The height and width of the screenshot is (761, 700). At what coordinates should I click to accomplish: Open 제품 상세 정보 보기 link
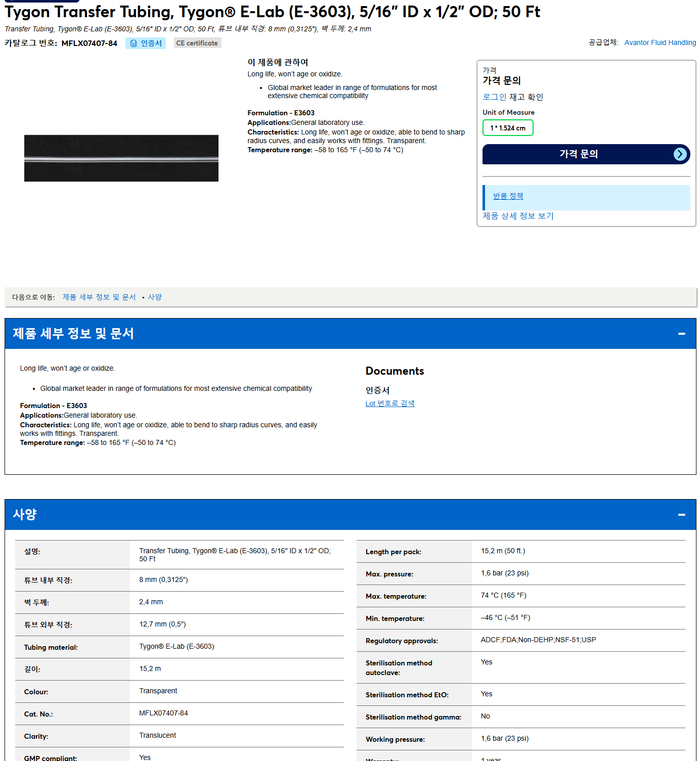pyautogui.click(x=518, y=216)
